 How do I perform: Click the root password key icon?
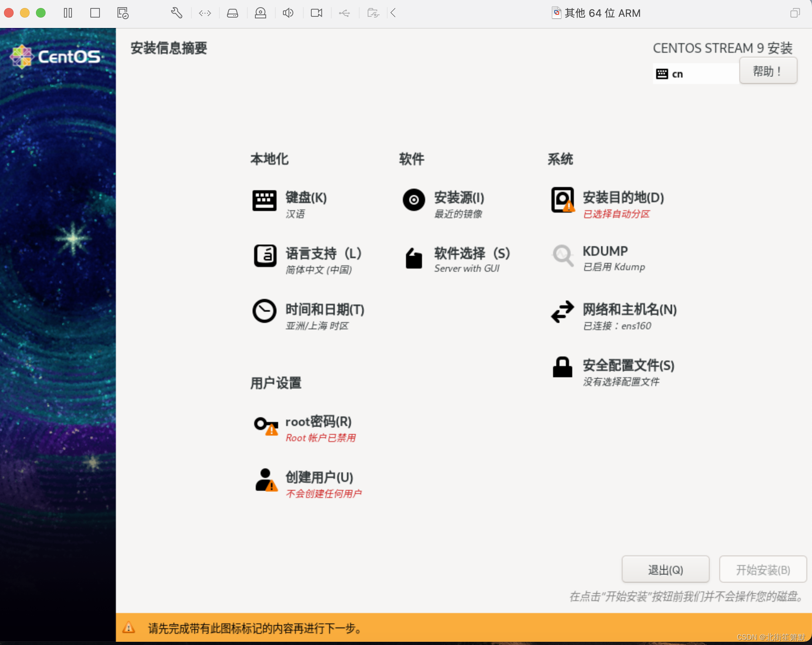(266, 426)
